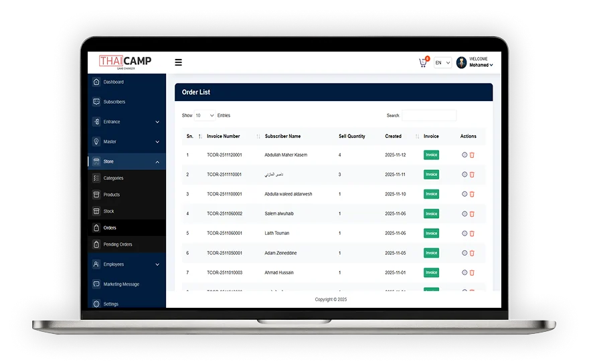Viewport: 589px width, 364px height.
Task: Click Invoice button for Abdullah Maher Kasem
Action: pos(431,155)
